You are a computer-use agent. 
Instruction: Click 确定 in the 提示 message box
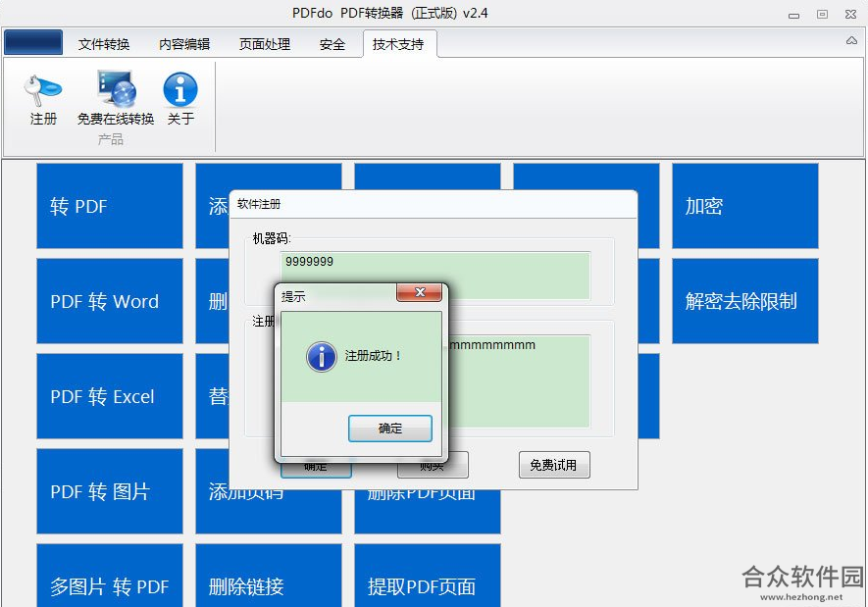pos(390,429)
